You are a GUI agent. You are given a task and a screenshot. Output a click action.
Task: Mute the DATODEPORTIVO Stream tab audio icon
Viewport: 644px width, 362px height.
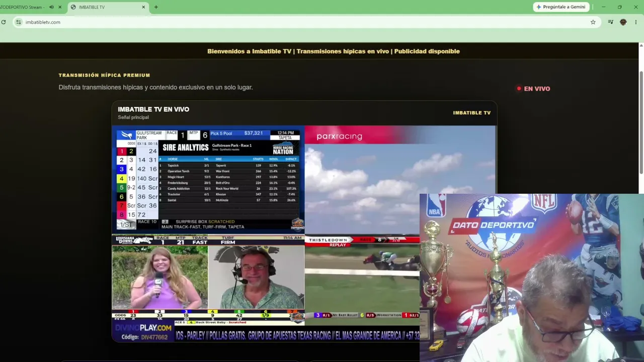[51, 7]
